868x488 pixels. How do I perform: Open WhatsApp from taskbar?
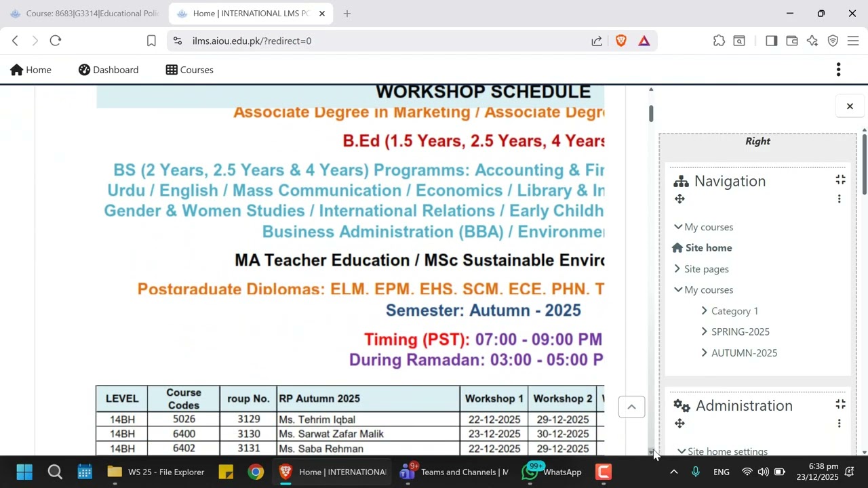coord(551,472)
